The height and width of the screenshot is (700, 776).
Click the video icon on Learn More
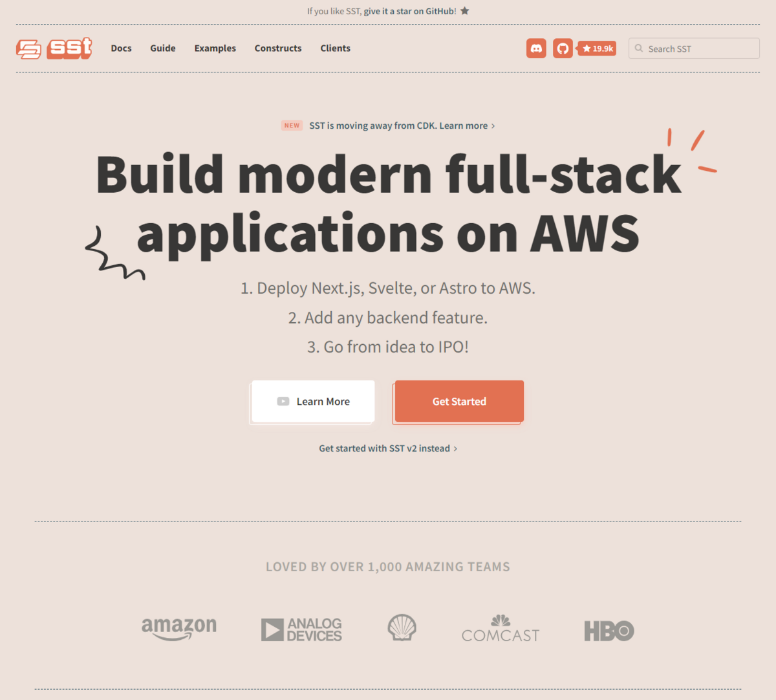283,402
